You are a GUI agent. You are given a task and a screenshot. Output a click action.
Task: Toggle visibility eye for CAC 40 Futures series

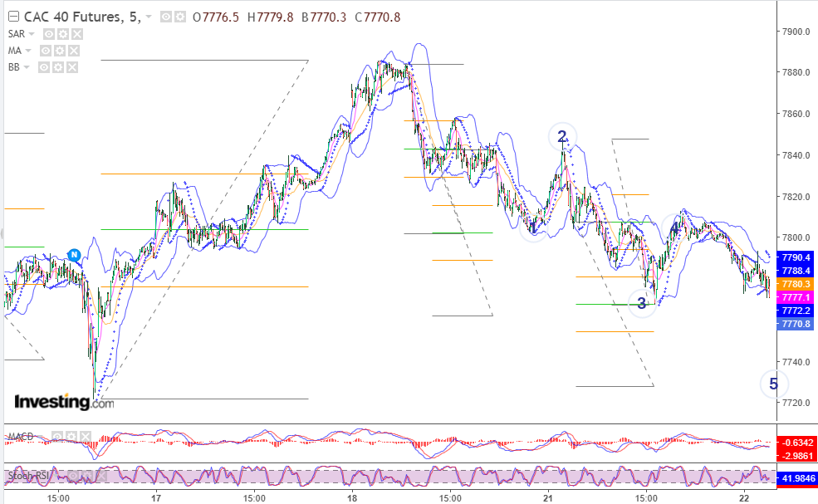coord(166,17)
